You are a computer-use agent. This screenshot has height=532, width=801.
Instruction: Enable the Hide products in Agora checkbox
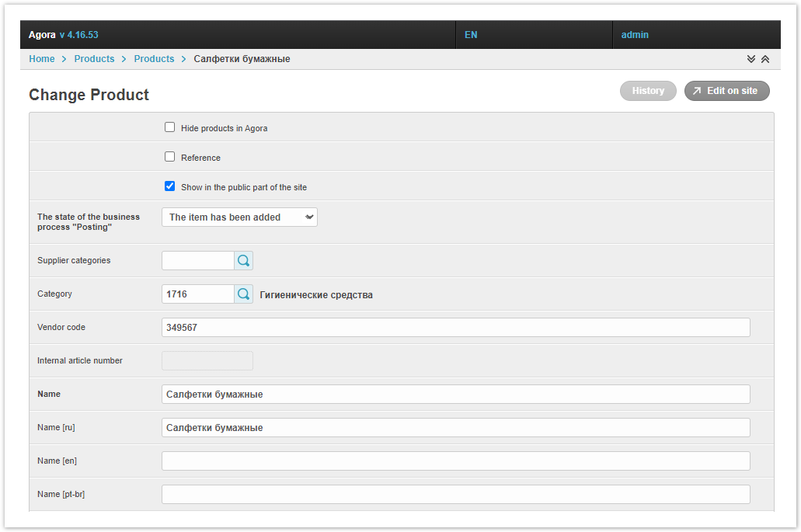point(170,127)
